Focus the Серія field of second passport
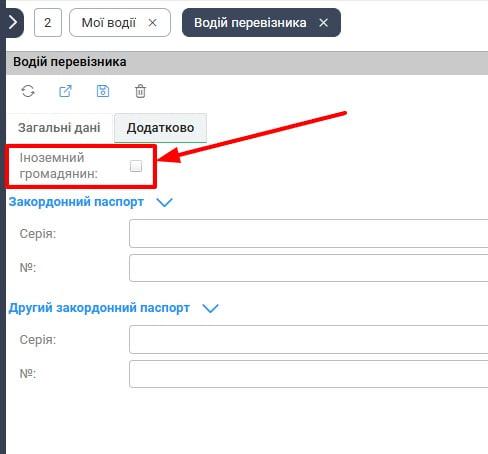Image resolution: width=488 pixels, height=454 pixels. click(x=309, y=339)
